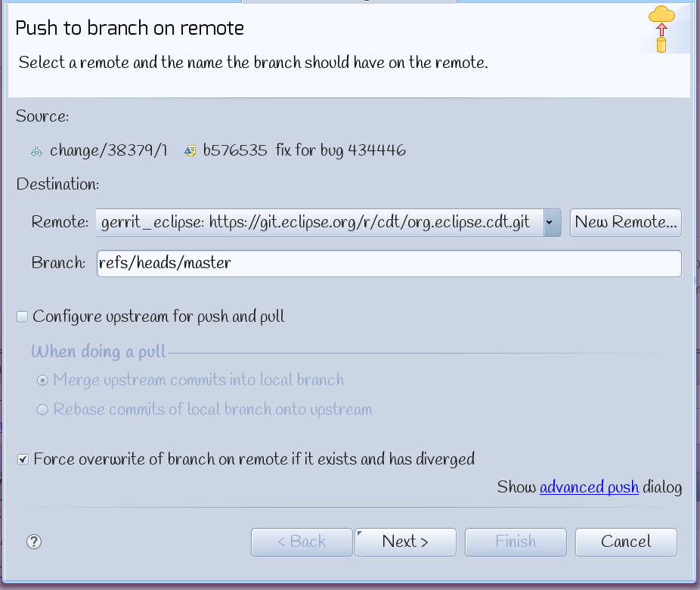Image resolution: width=700 pixels, height=590 pixels.
Task: Select Merge upstream commits into local branch
Action: pos(42,380)
